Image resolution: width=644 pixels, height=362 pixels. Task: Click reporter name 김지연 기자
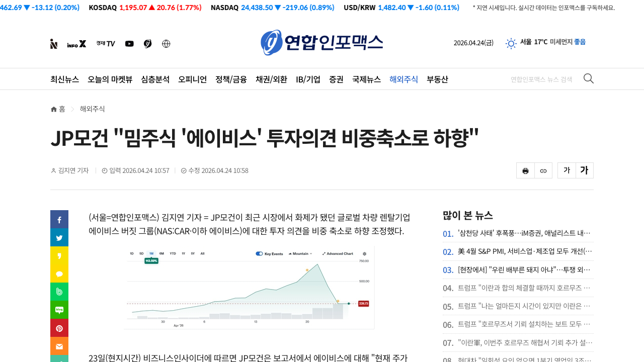pyautogui.click(x=73, y=170)
